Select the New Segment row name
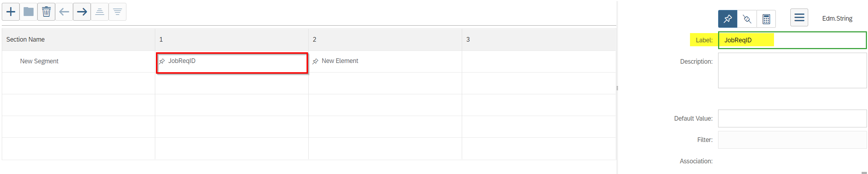 39,61
